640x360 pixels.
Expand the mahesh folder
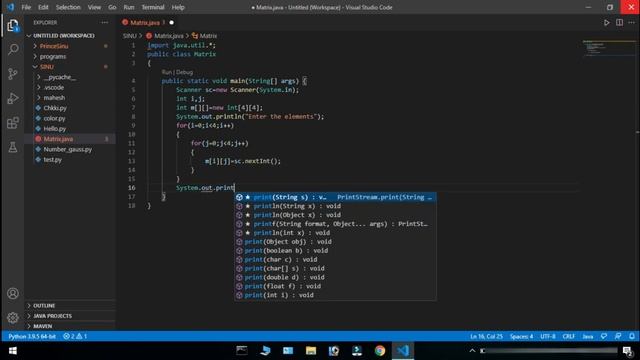tap(54, 98)
